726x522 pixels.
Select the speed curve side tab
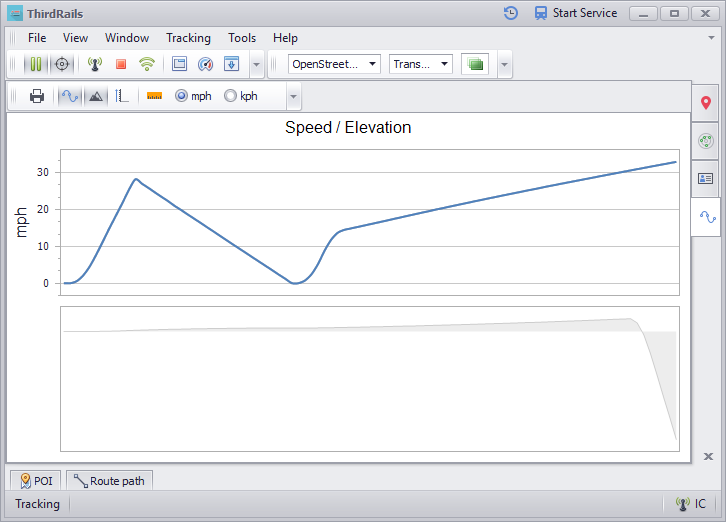point(707,216)
